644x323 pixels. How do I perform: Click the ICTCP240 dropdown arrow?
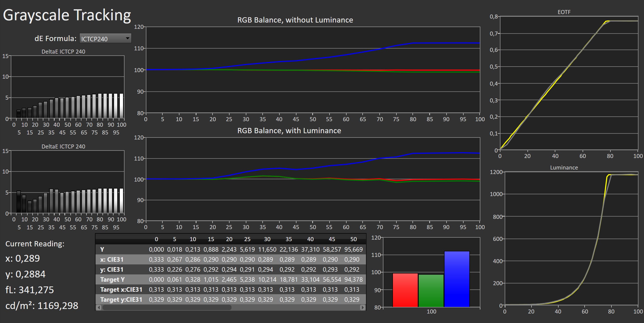[x=128, y=38]
